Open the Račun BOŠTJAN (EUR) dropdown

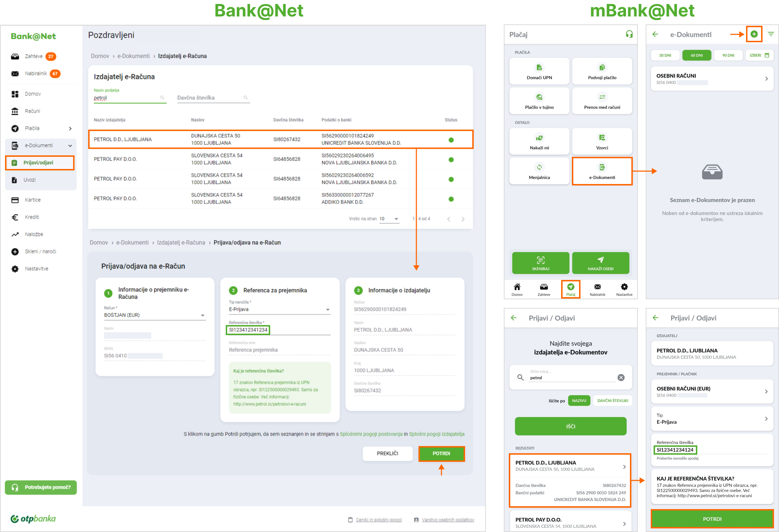coord(155,315)
